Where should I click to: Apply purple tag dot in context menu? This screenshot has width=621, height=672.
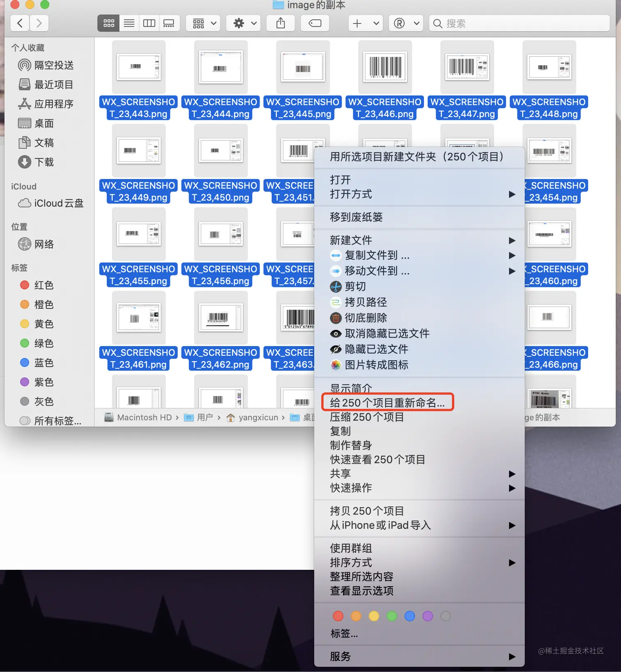coord(428,616)
